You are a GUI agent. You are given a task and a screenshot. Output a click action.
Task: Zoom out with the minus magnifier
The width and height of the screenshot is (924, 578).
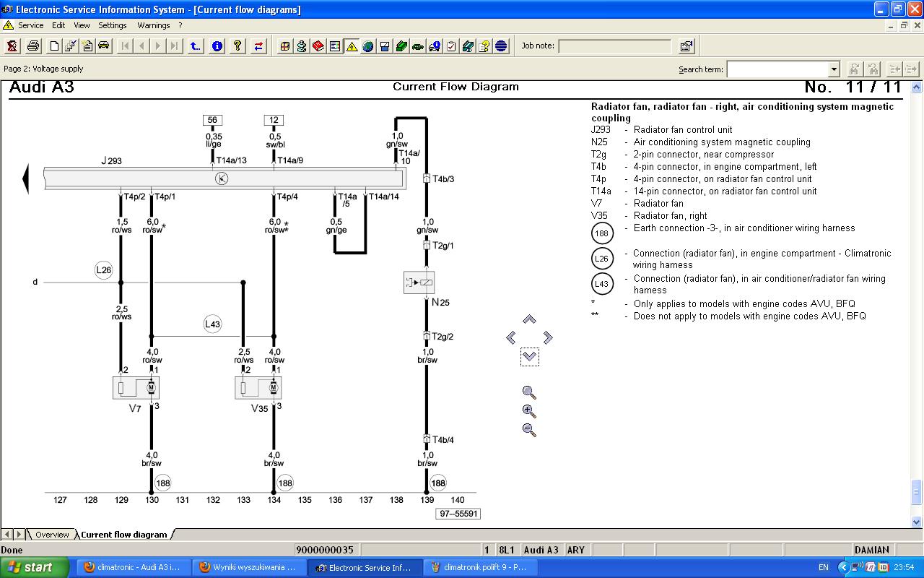tap(529, 429)
